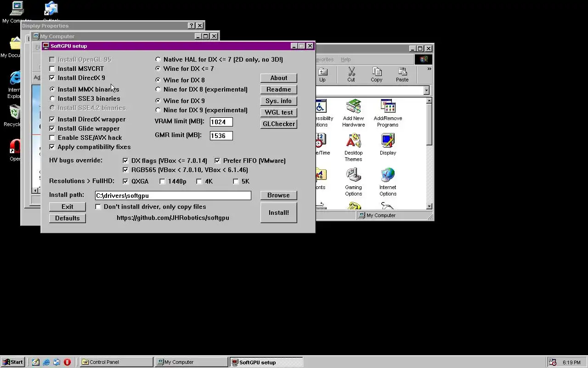Click VRAM limit input field
Image resolution: width=588 pixels, height=368 pixels.
click(x=221, y=122)
